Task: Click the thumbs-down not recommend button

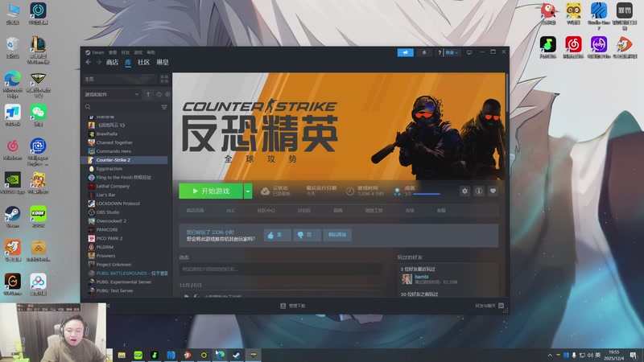Action: 308,235
